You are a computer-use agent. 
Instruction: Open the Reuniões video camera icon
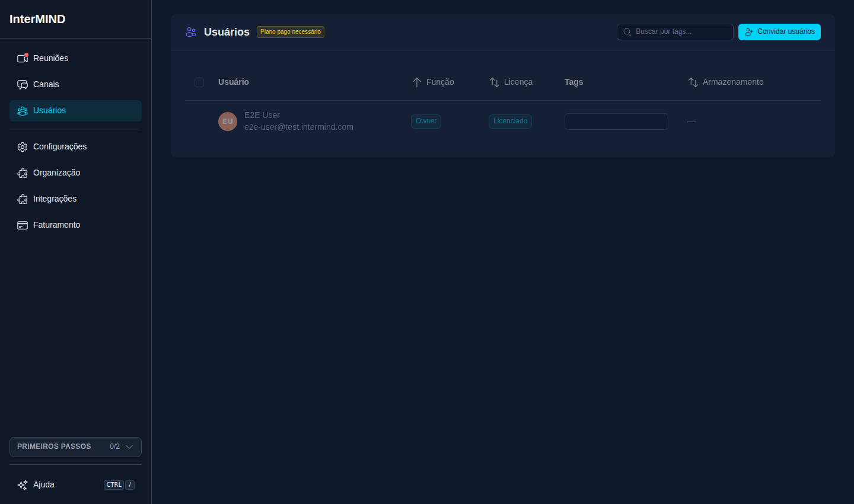(x=23, y=58)
